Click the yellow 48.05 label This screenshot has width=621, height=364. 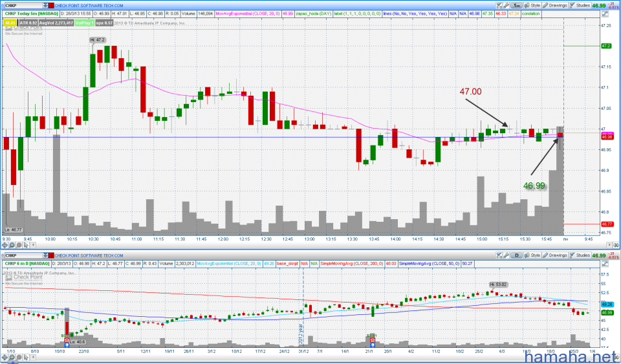pos(9,22)
